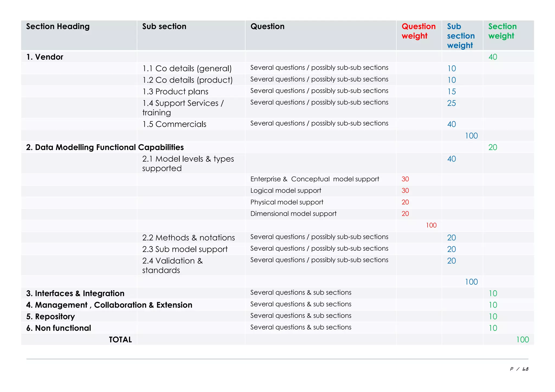Click '1.1 Co details (general)' cell
Viewport: 555px width, 392px height.
click(187, 68)
